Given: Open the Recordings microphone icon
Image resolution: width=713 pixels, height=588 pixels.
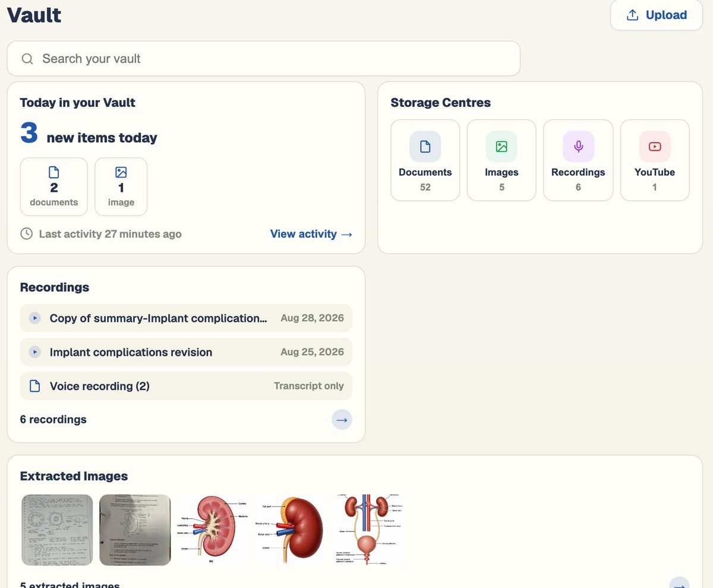Looking at the screenshot, I should pyautogui.click(x=578, y=147).
